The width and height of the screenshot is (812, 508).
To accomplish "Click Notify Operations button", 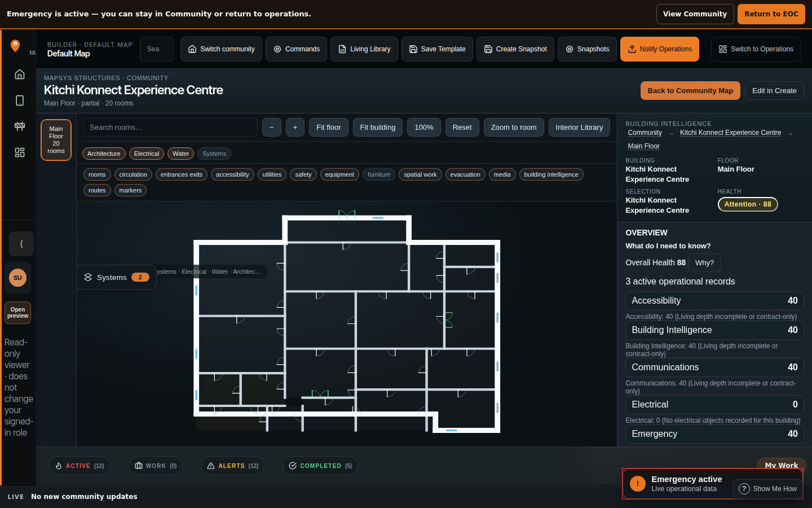I will click(660, 49).
